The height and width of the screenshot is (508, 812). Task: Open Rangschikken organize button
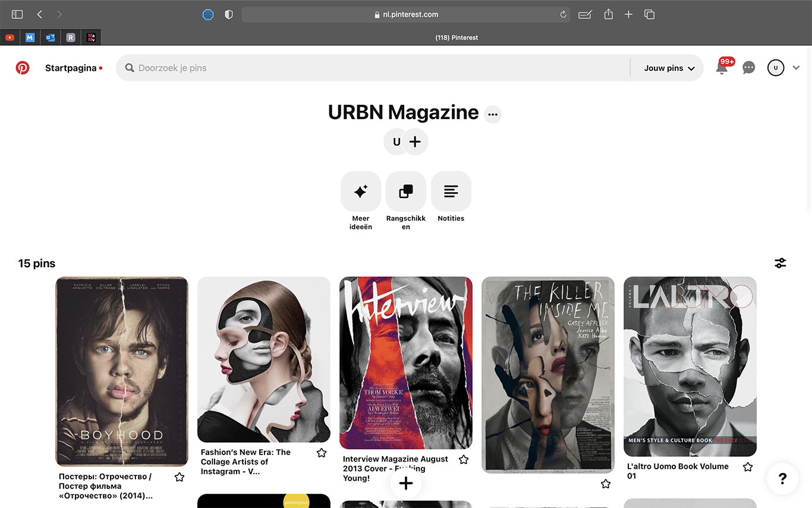406,192
